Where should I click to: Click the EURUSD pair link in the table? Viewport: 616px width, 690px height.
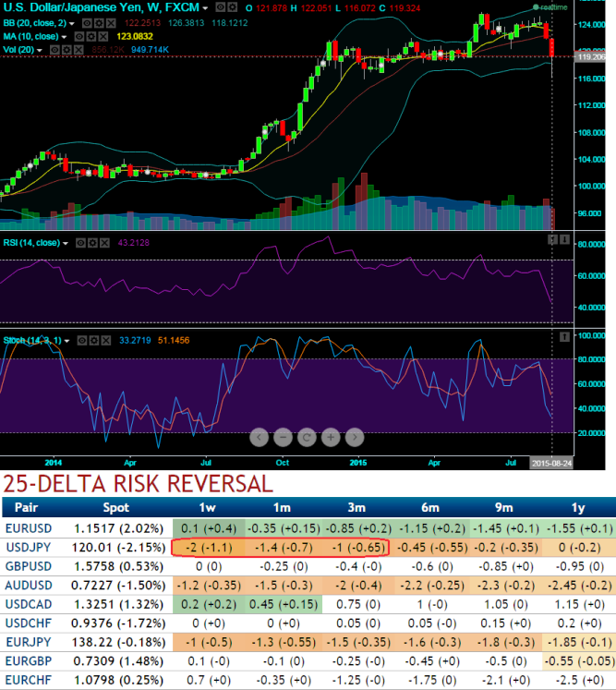29,528
